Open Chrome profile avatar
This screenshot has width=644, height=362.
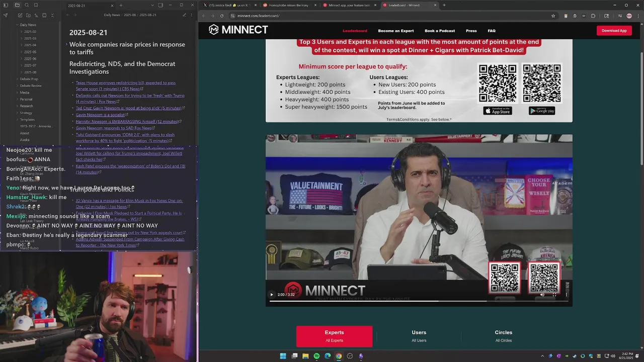(629, 16)
